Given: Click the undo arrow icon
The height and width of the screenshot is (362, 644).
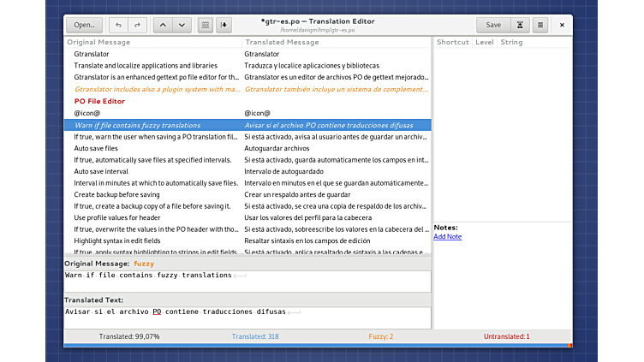Looking at the screenshot, I should [118, 26].
